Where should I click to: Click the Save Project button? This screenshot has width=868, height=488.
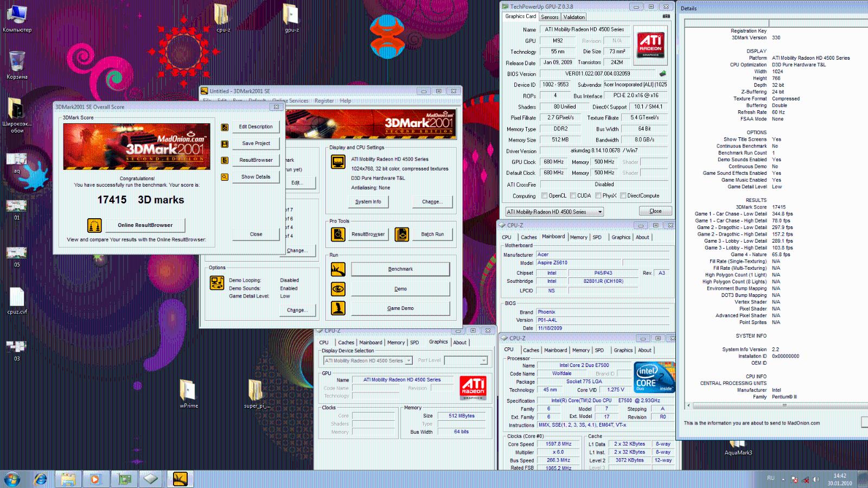click(256, 143)
